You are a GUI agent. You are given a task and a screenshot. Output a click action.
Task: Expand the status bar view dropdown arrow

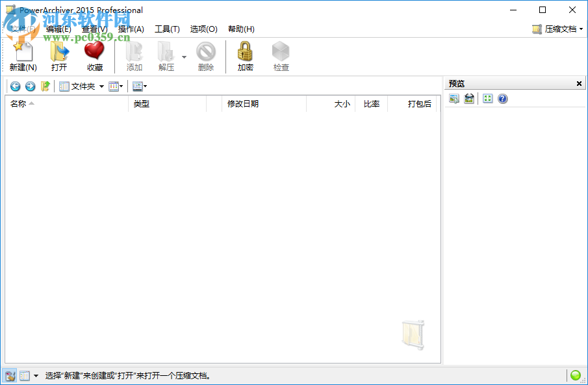(36, 375)
